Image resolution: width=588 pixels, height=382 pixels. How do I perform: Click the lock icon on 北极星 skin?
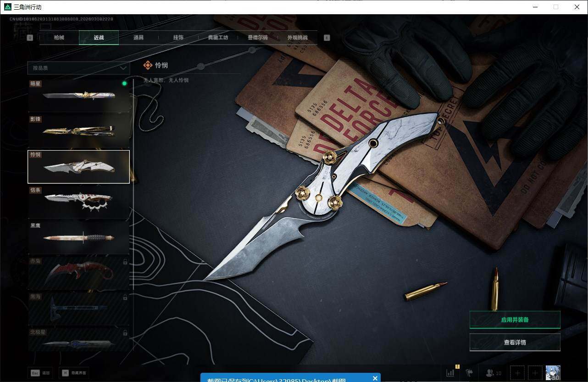(x=125, y=332)
